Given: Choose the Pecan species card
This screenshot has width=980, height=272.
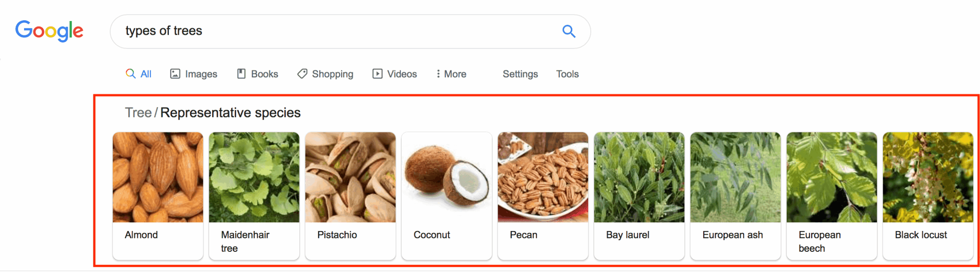Looking at the screenshot, I should point(543,195).
